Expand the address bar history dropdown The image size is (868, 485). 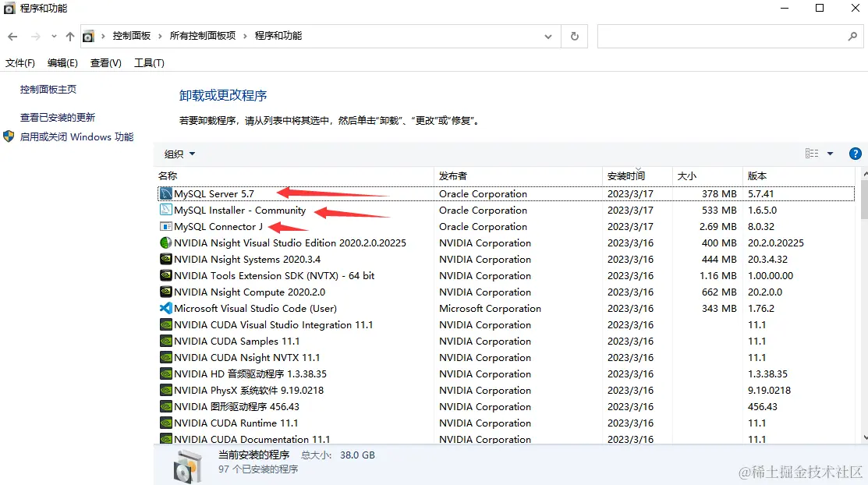pyautogui.click(x=548, y=37)
